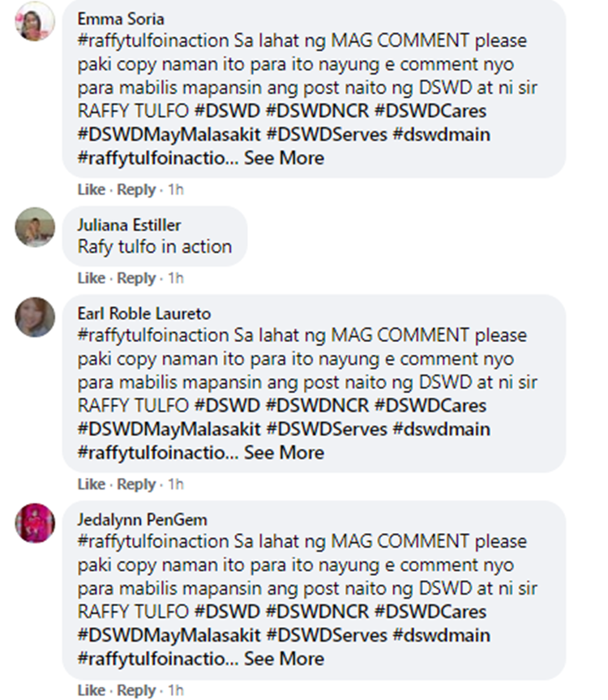
Task: Open Earl Roble Laureto's profile avatar
Action: 35,317
